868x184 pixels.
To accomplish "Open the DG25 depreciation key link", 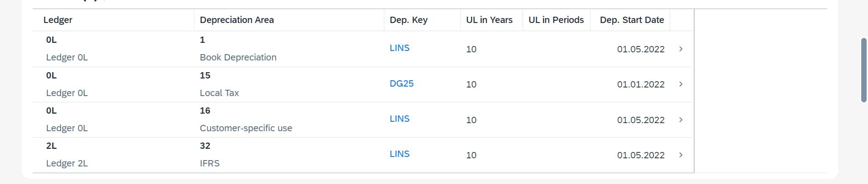I will [x=401, y=83].
